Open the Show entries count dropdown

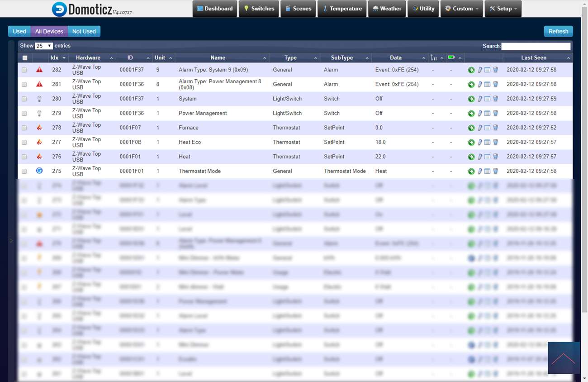(44, 46)
